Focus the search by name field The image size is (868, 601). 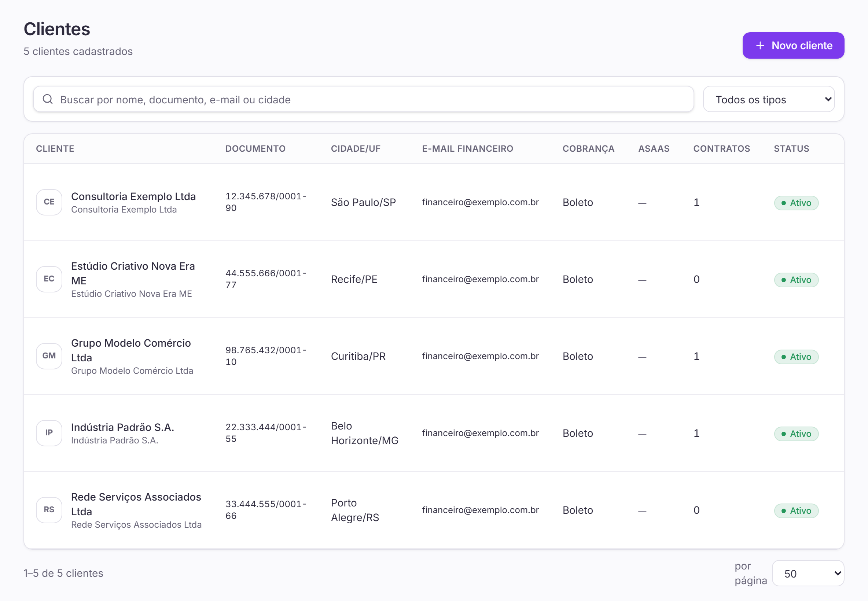(x=363, y=99)
